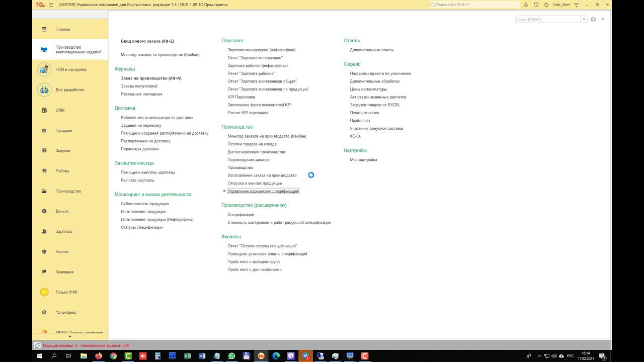This screenshot has width=644, height=362.
Task: Click the Закупки cart icon
Action: 44,150
